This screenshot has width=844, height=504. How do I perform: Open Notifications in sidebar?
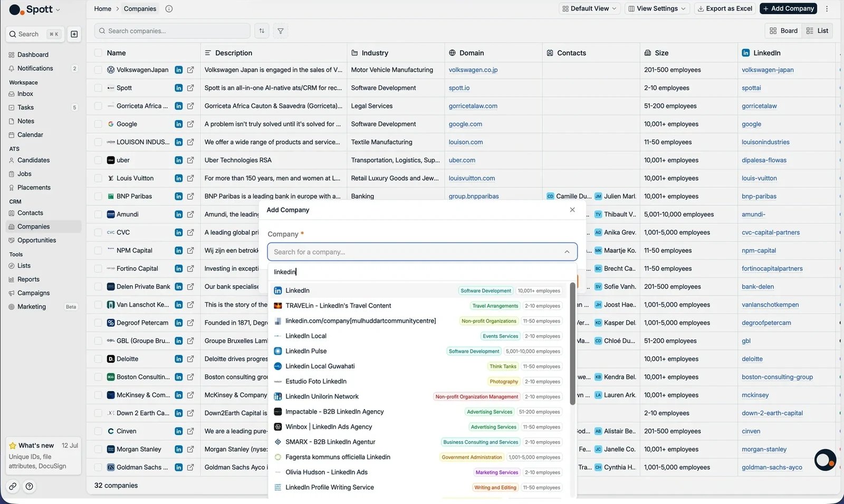[x=35, y=69]
